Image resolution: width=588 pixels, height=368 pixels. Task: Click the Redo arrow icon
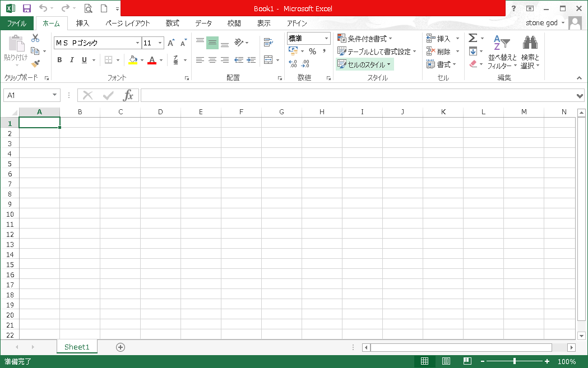click(66, 8)
